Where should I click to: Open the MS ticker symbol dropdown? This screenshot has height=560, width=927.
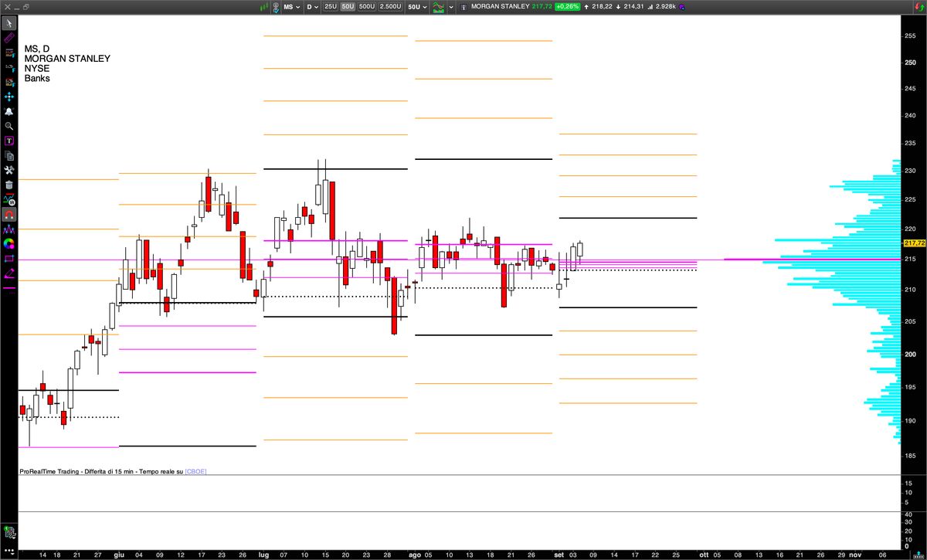click(x=292, y=6)
